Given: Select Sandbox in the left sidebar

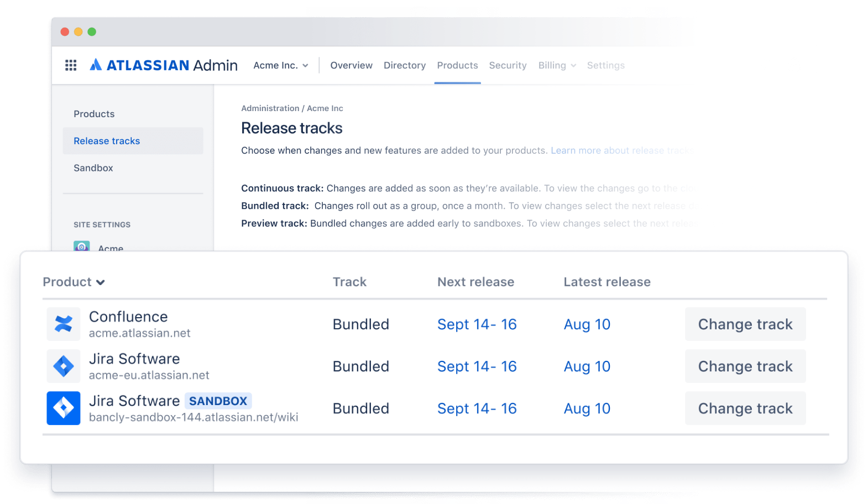Looking at the screenshot, I should point(93,168).
